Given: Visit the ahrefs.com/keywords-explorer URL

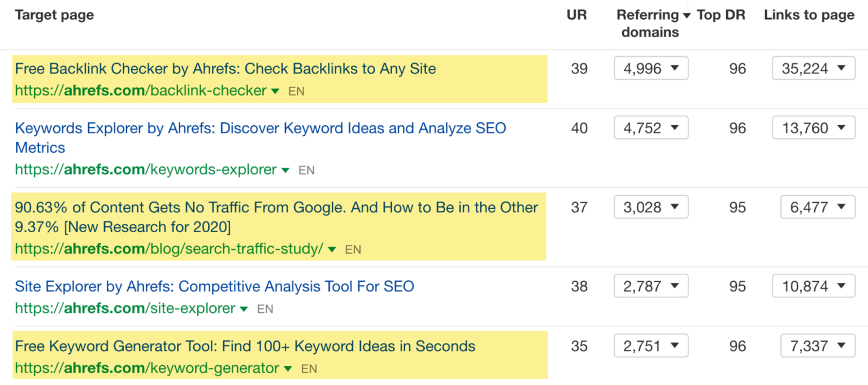Looking at the screenshot, I should [x=146, y=169].
